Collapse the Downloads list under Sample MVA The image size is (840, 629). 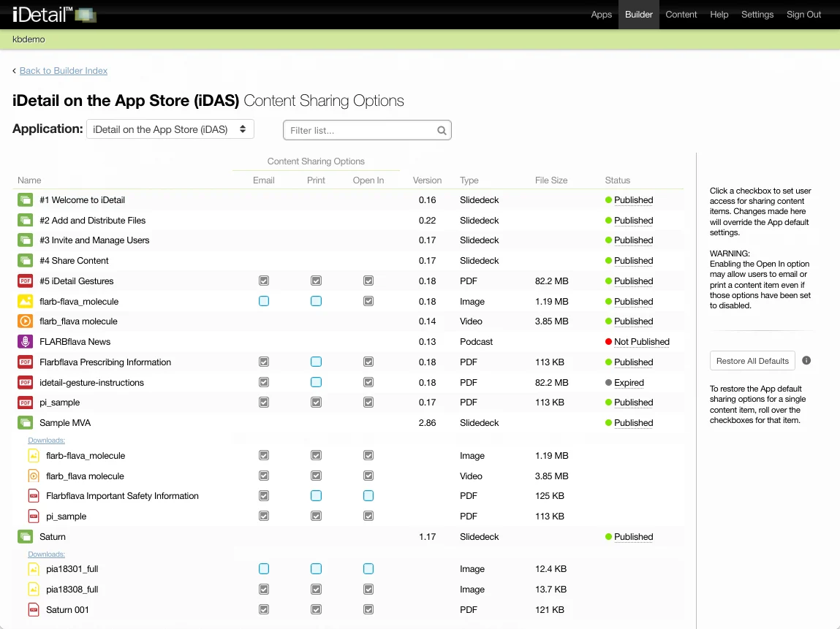(46, 441)
